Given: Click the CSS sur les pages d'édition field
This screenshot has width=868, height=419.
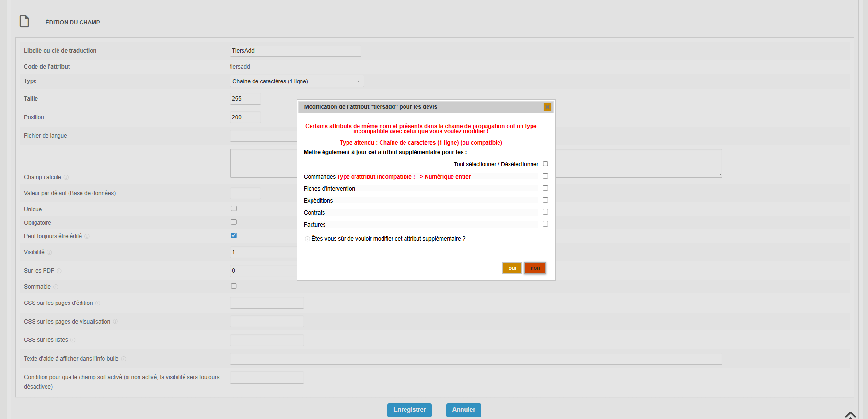Looking at the screenshot, I should [267, 303].
